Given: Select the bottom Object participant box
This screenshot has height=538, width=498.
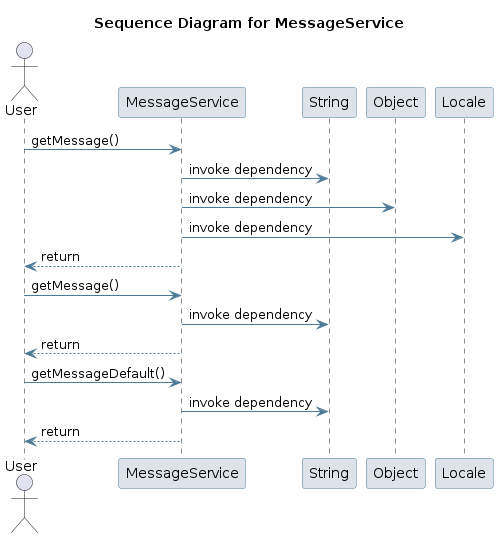Looking at the screenshot, I should point(396,473).
